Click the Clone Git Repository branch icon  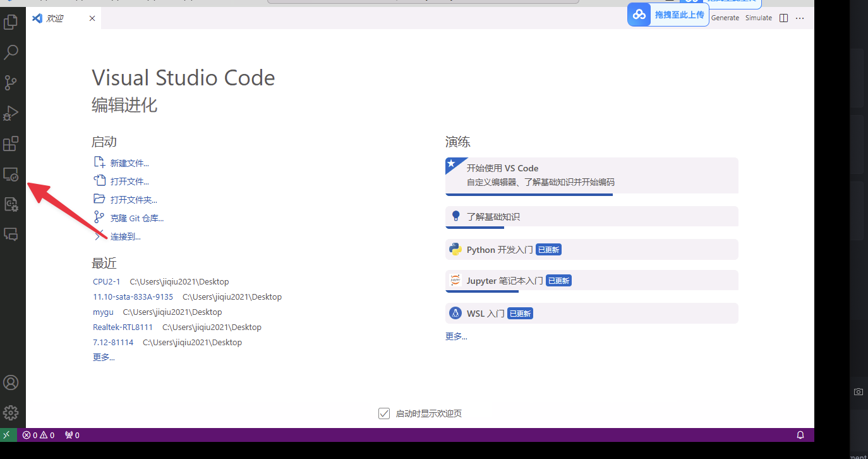click(x=99, y=217)
